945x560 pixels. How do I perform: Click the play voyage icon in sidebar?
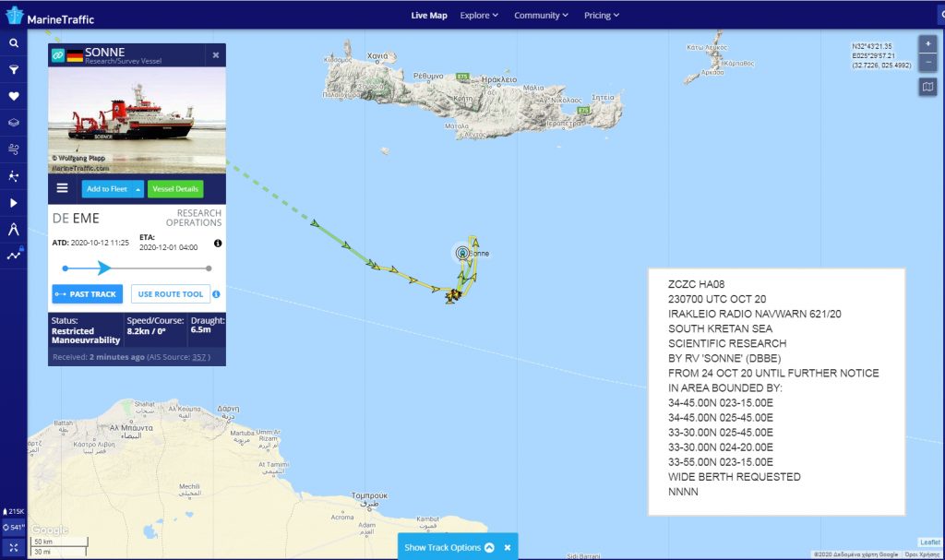(14, 202)
